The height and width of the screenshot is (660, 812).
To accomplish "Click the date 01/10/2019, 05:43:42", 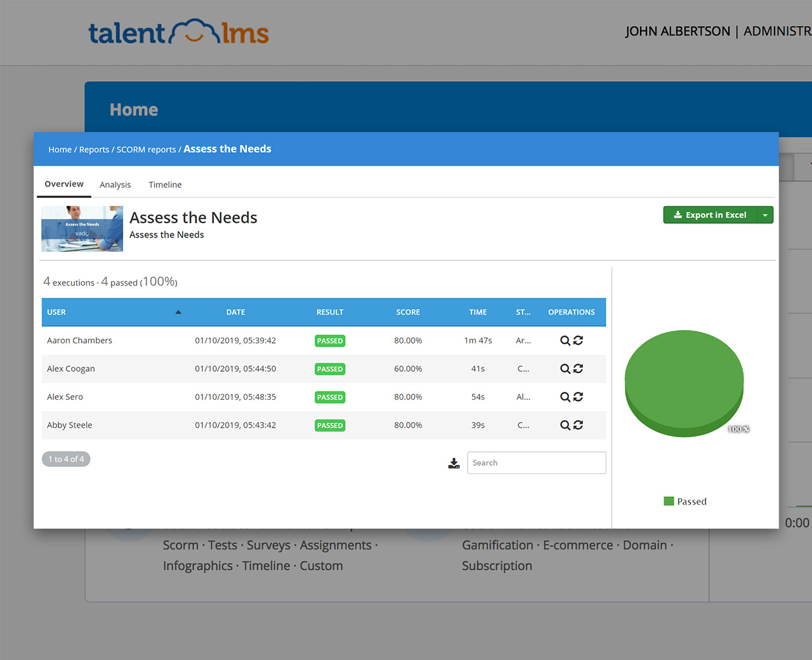I will [235, 425].
